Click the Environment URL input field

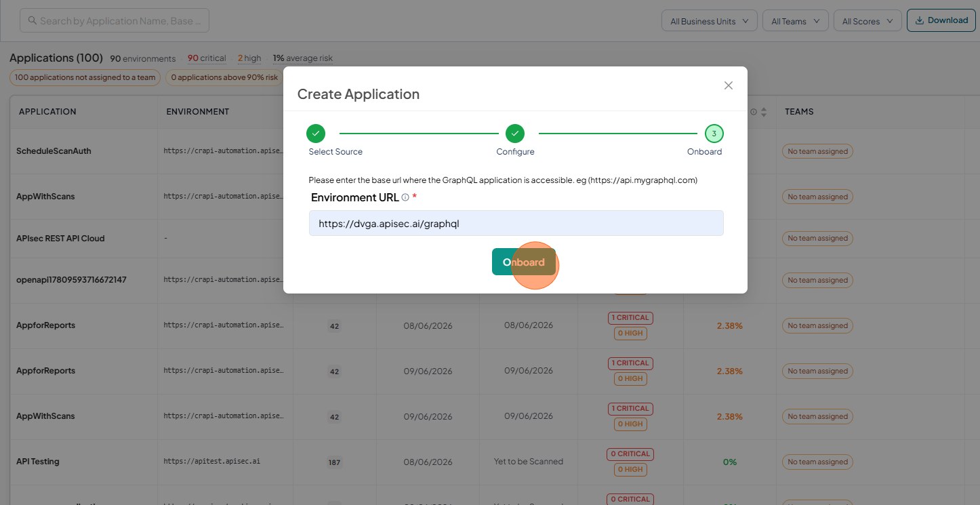tap(516, 223)
